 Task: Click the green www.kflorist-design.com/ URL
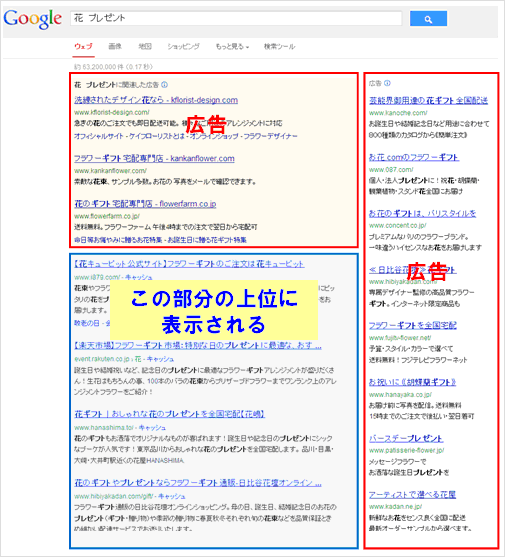[x=112, y=112]
